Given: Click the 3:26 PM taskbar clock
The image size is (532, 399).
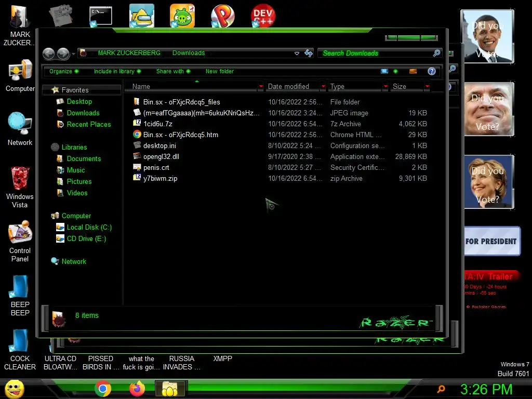Looking at the screenshot, I should [x=486, y=389].
